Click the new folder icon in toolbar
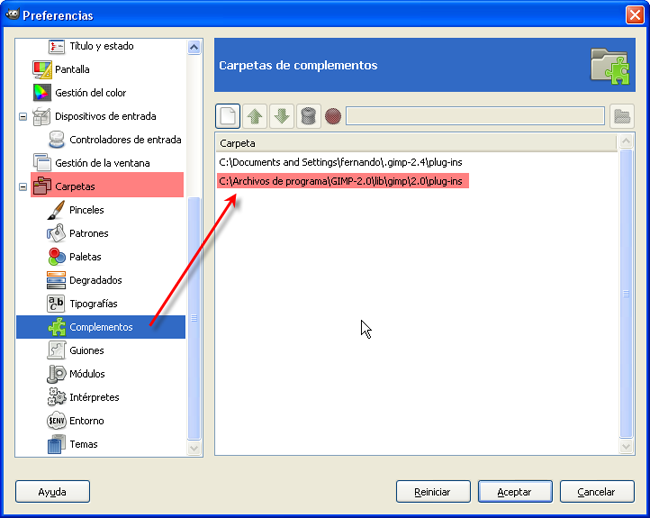 tap(229, 116)
